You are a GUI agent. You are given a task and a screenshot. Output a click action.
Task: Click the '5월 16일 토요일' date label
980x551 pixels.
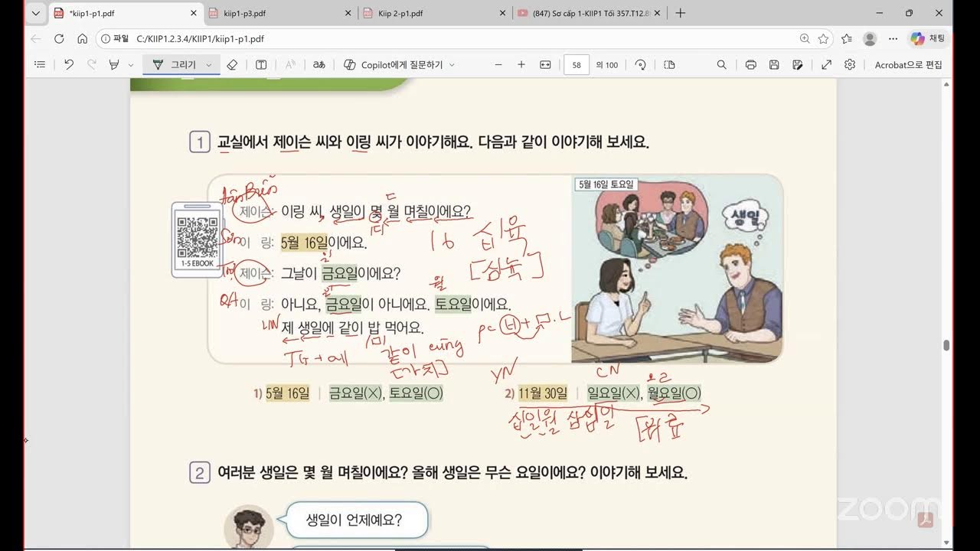click(x=606, y=184)
